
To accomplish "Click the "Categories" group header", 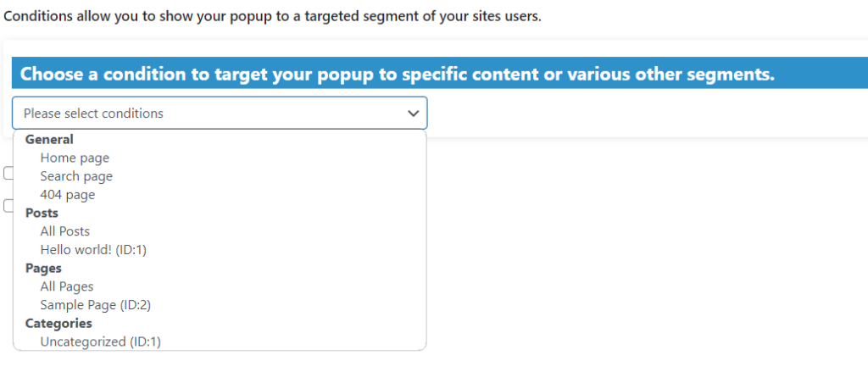I will click(58, 324).
